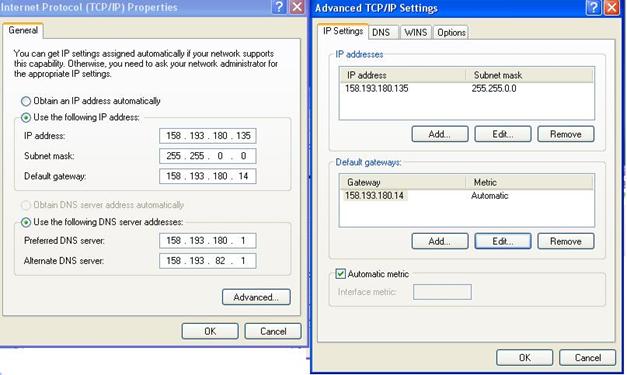
Task: Add a new default gateway
Action: pyautogui.click(x=440, y=241)
